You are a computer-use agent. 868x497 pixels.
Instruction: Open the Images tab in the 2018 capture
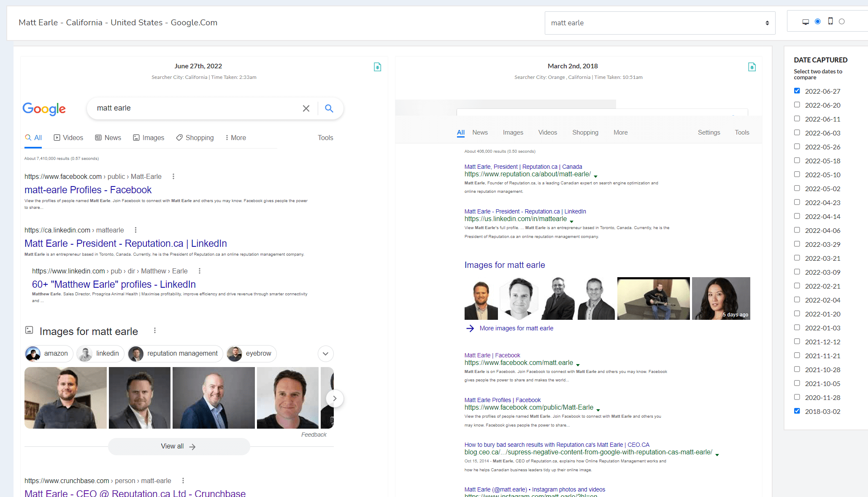(513, 132)
